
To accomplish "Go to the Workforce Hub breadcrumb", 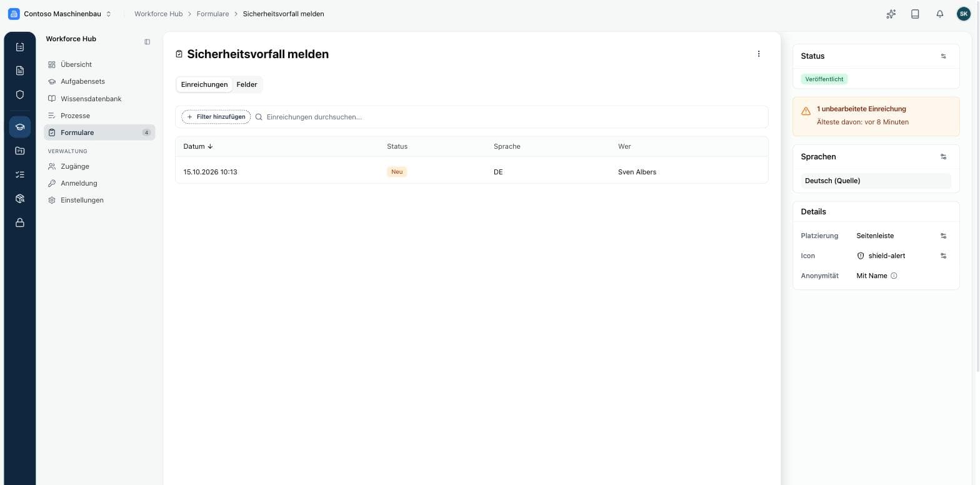I will [159, 14].
